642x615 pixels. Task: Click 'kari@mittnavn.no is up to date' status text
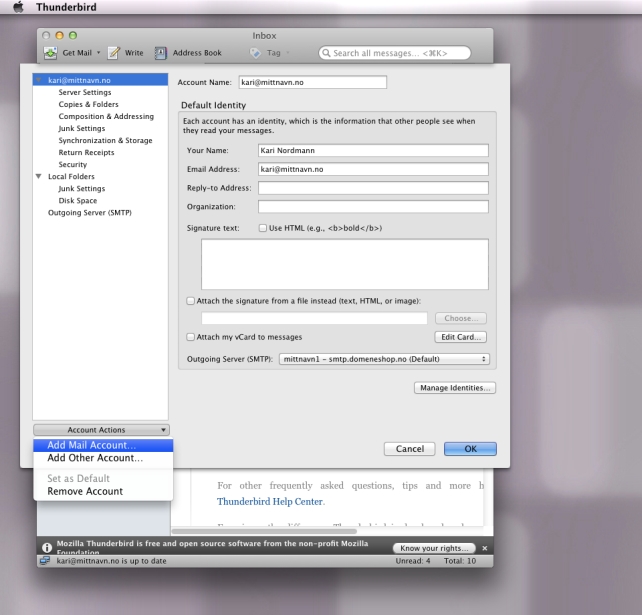pos(111,561)
